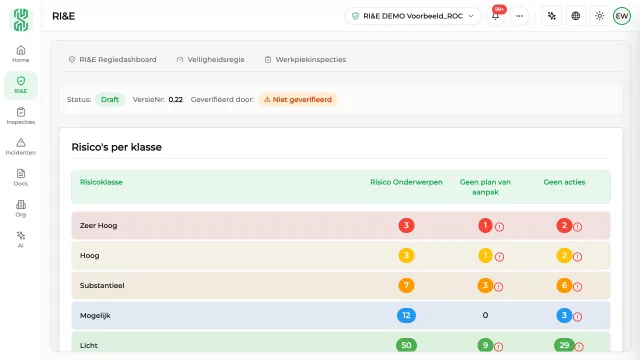Click Zeer Hoog geen plan badge 1
This screenshot has height=360, width=640.
[485, 225]
